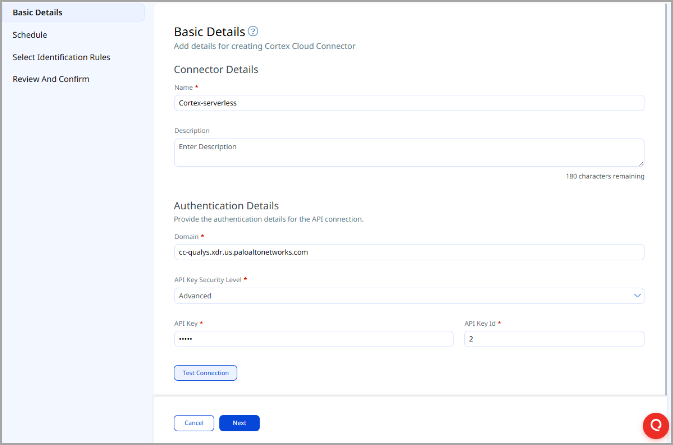Select the Domain input field
Viewport: 673px width, 445px height.
click(x=409, y=252)
